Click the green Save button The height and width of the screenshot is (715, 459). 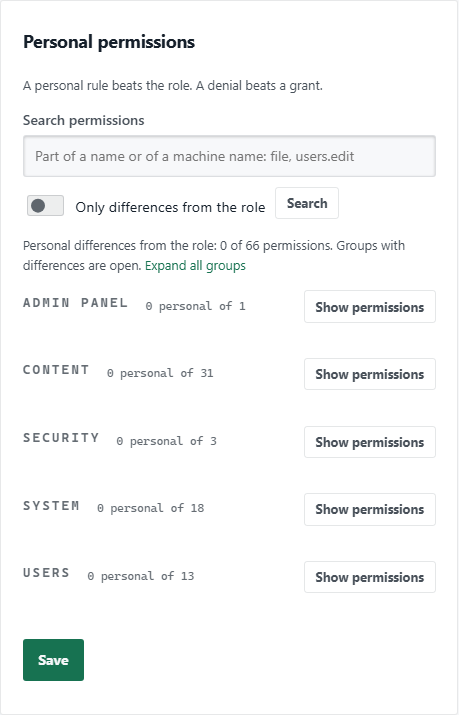coord(53,660)
